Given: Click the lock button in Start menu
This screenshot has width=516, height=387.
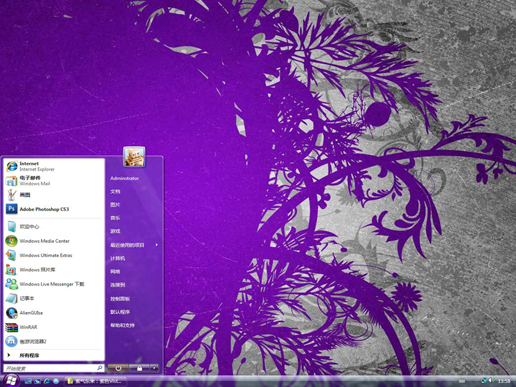Looking at the screenshot, I should 139,368.
